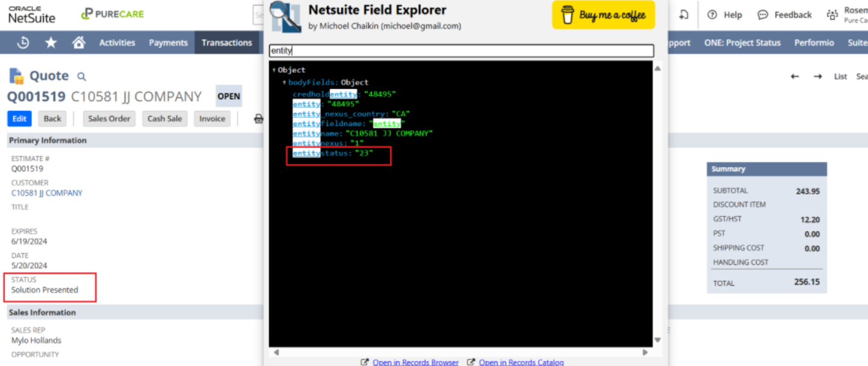The image size is (868, 366).
Task: Open the Activities menu
Action: click(x=117, y=43)
